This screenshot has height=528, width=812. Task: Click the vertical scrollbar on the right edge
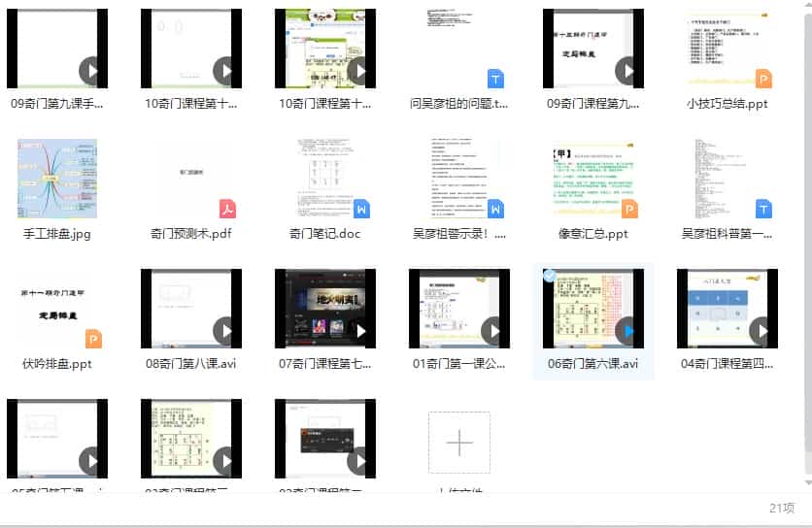(x=807, y=243)
